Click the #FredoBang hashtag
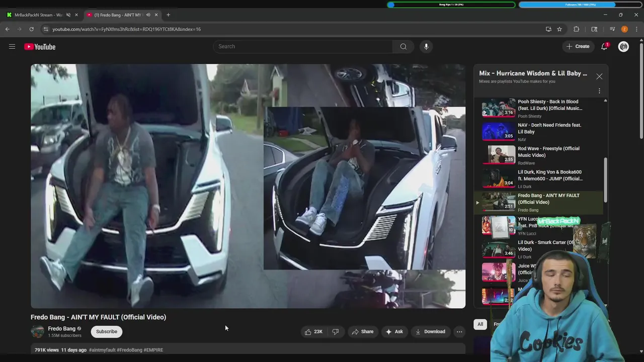This screenshot has width=644, height=362. click(x=130, y=350)
